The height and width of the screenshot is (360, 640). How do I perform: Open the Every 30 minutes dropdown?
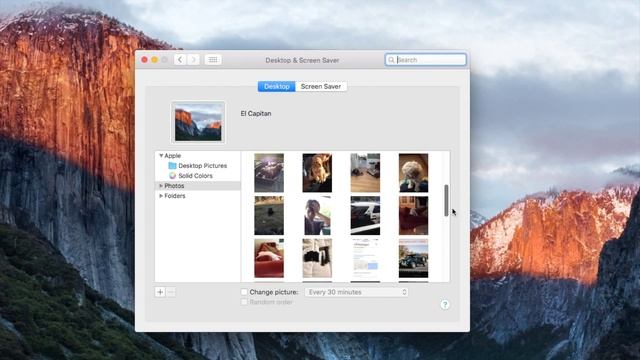tap(356, 292)
